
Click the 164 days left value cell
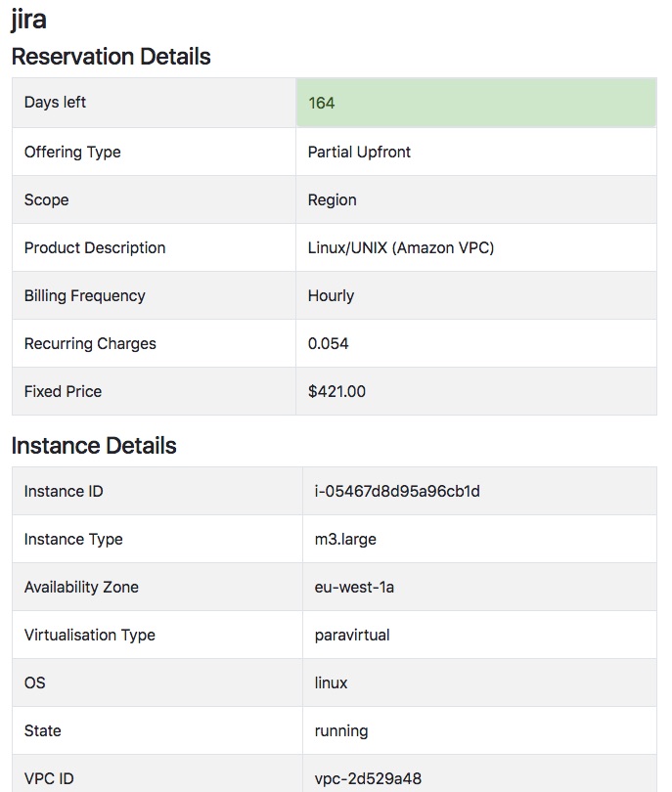pos(476,103)
